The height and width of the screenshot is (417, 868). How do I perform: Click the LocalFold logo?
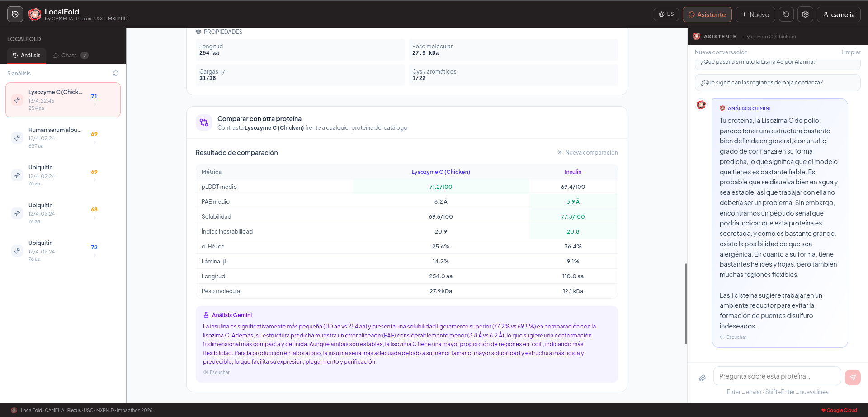pyautogui.click(x=35, y=14)
